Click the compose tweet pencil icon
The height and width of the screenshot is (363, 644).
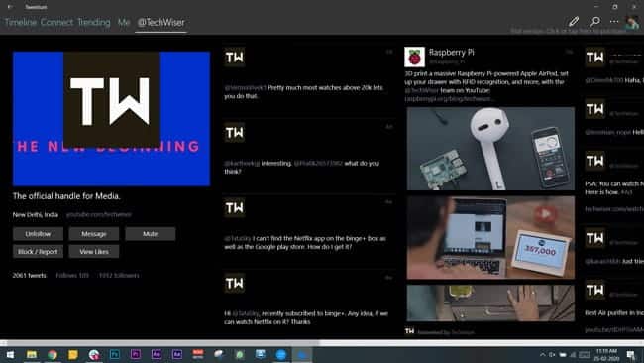point(574,21)
